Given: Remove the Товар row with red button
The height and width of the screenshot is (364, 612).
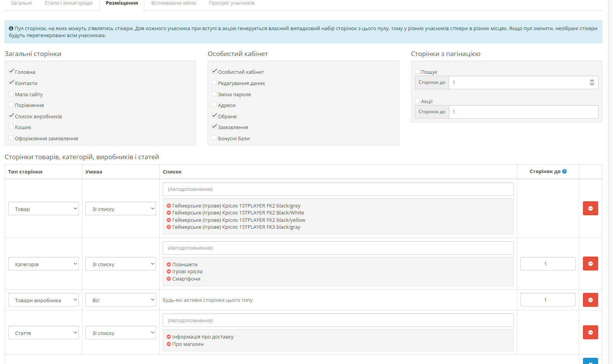Looking at the screenshot, I should pyautogui.click(x=590, y=208).
